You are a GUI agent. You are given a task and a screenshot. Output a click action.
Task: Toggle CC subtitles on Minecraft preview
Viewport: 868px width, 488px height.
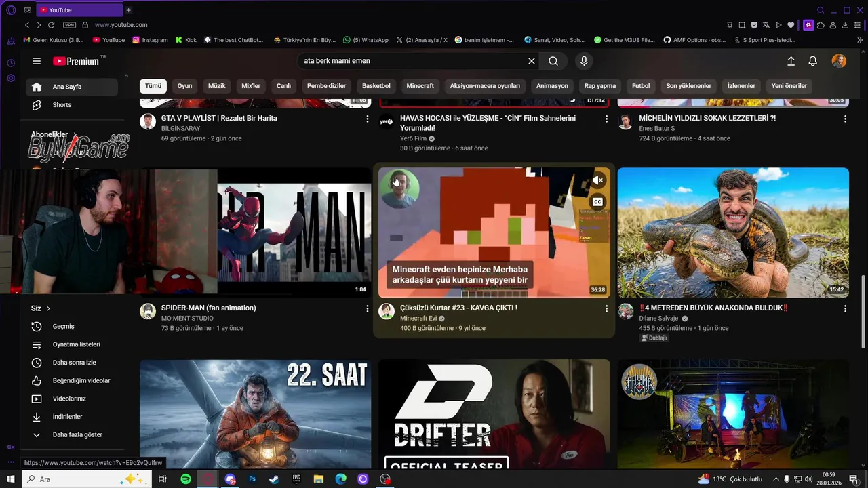coord(597,201)
